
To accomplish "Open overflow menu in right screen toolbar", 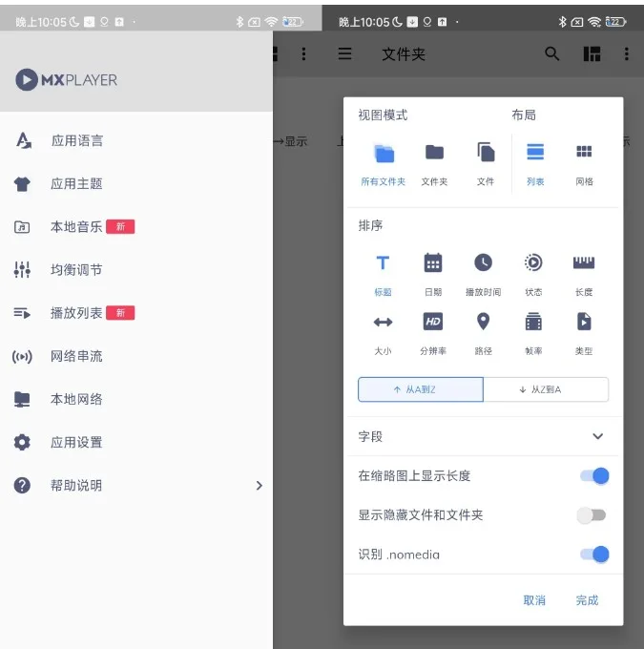I will pos(627,53).
